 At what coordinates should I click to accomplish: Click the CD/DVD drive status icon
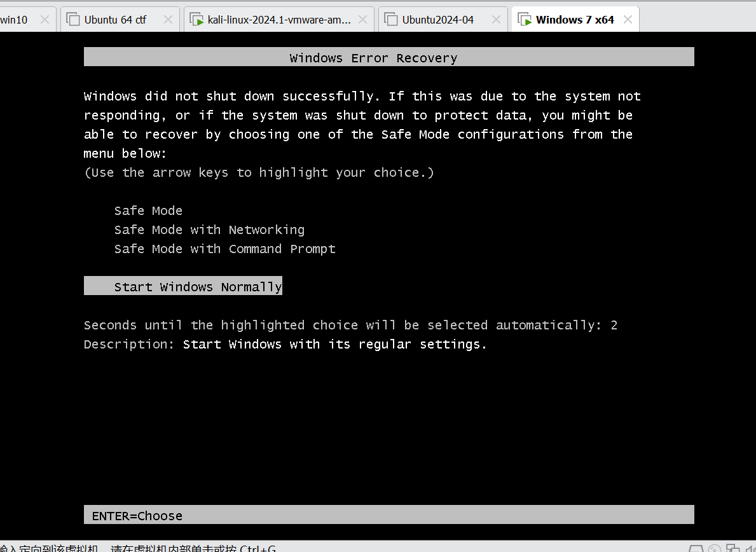715,549
